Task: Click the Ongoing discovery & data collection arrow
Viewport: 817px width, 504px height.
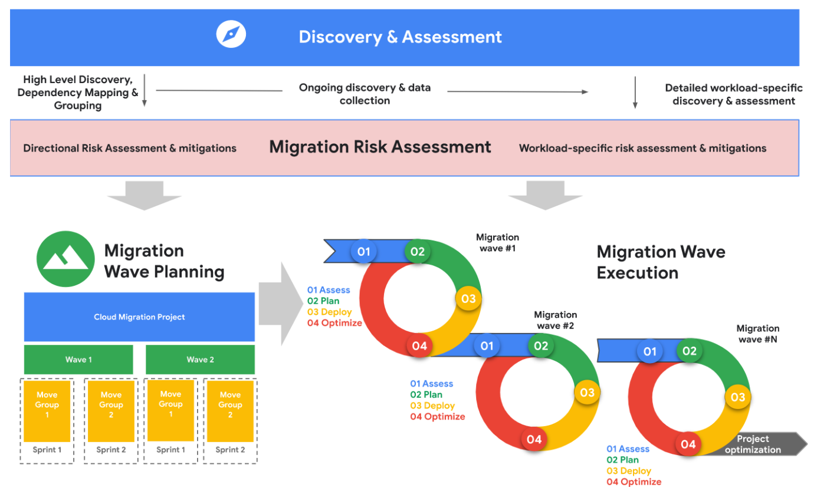Action: 365,93
